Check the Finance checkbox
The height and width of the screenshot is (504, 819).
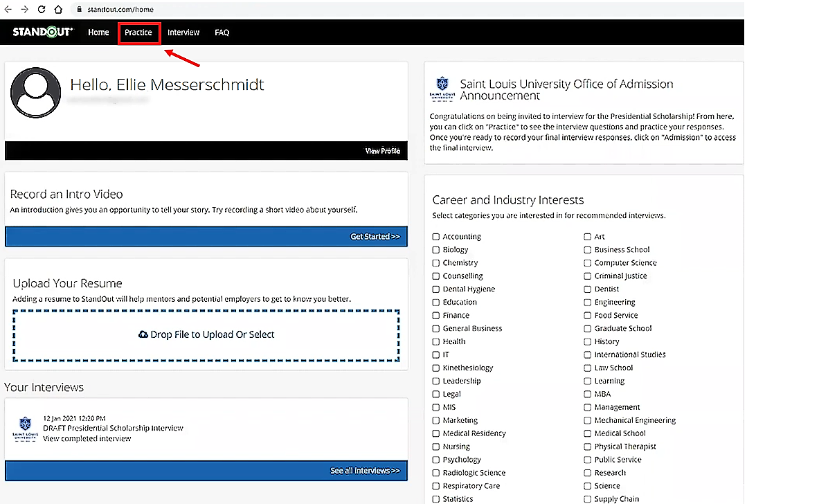click(x=436, y=316)
